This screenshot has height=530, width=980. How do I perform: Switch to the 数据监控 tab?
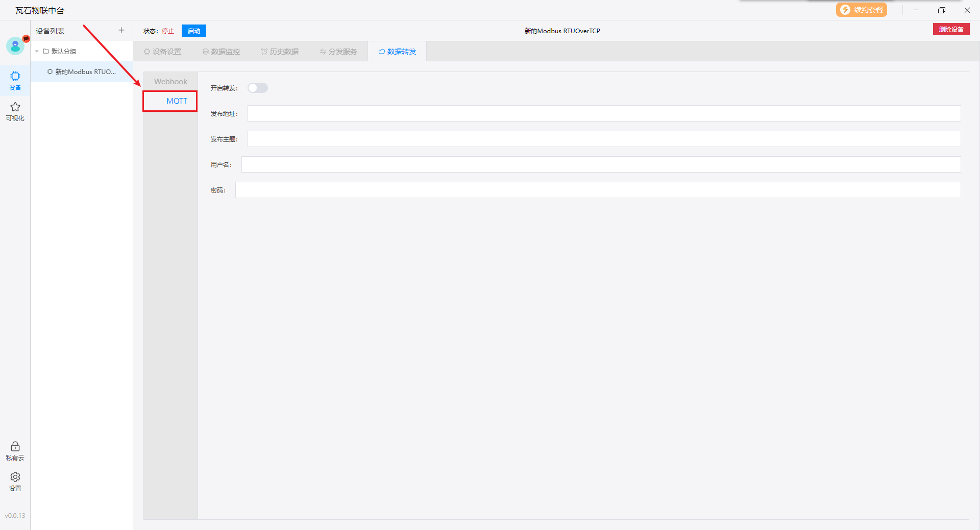pos(221,52)
